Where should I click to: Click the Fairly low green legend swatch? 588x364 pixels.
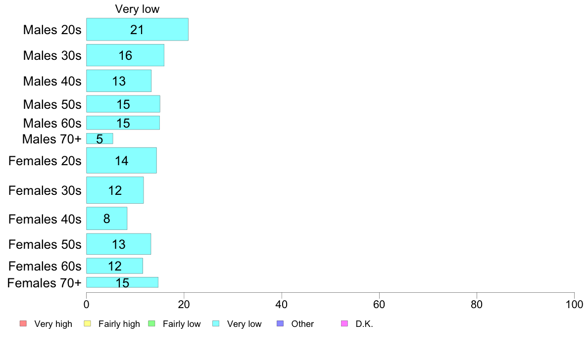pos(151,323)
